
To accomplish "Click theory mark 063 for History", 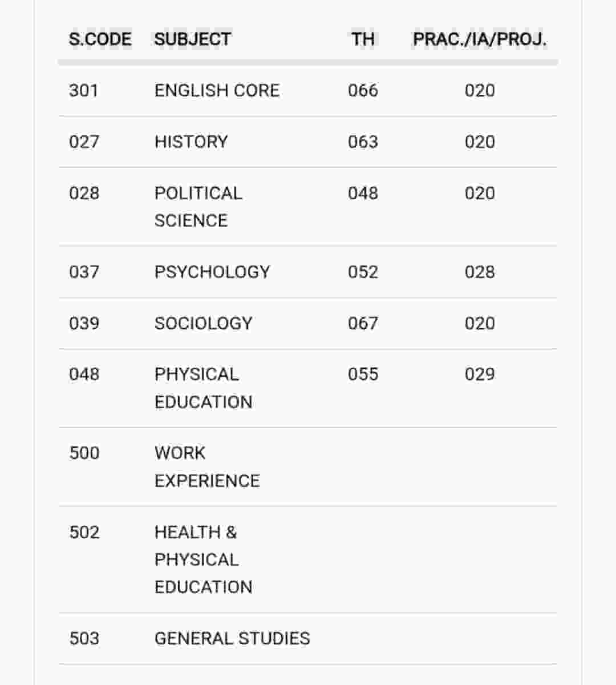I will click(363, 142).
